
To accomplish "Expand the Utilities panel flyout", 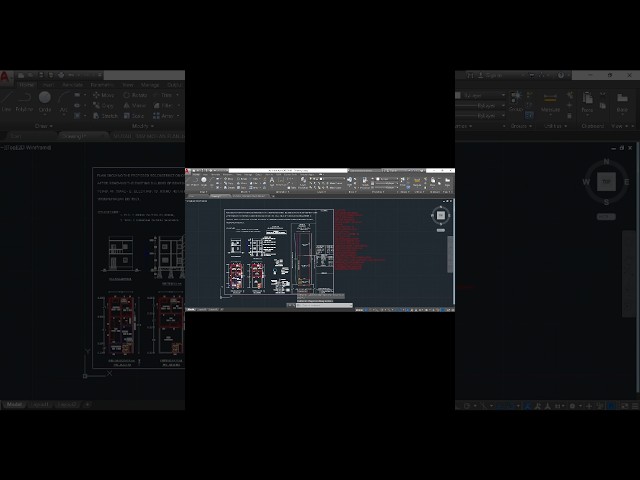I will coord(556,126).
